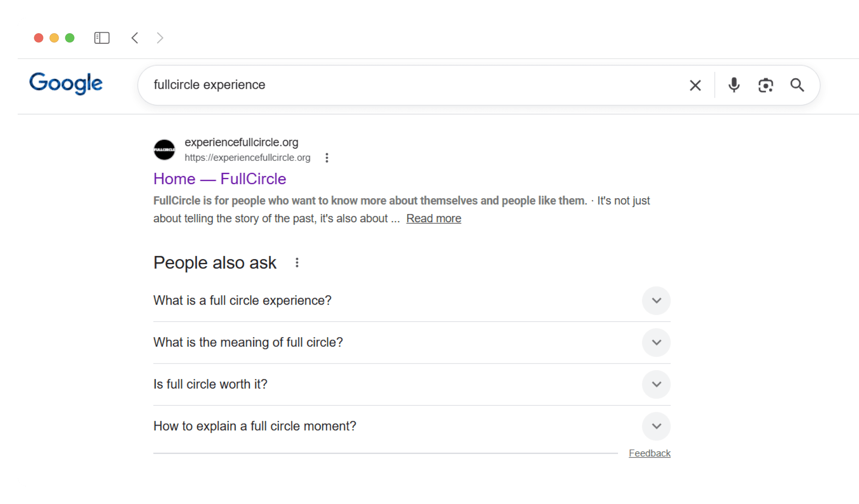Screen dimensions: 859x504
Task: Click into the search input field
Action: pos(405,85)
